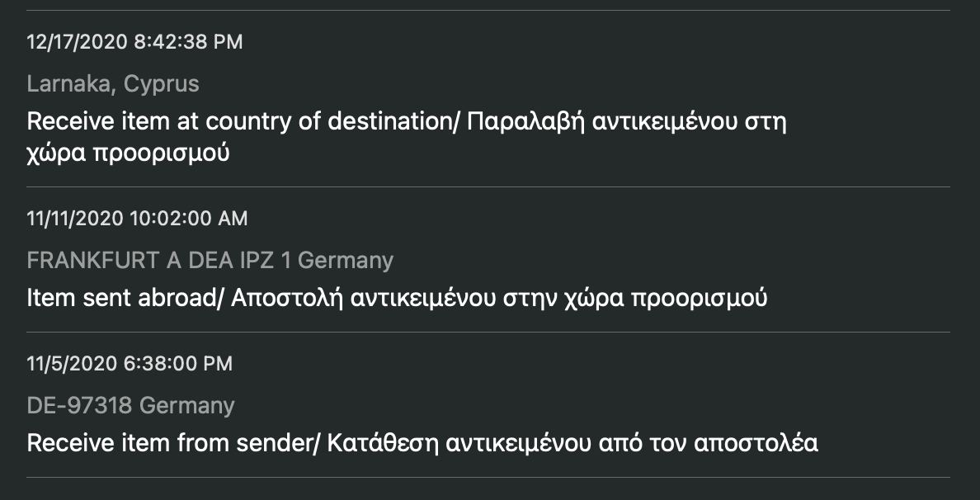This screenshot has height=500, width=980.
Task: Click the 8:42:38 PM time text
Action: click(189, 42)
